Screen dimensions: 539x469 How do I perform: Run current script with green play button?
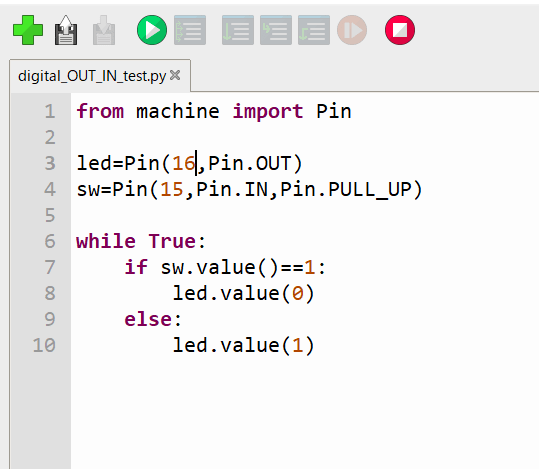pos(152,30)
